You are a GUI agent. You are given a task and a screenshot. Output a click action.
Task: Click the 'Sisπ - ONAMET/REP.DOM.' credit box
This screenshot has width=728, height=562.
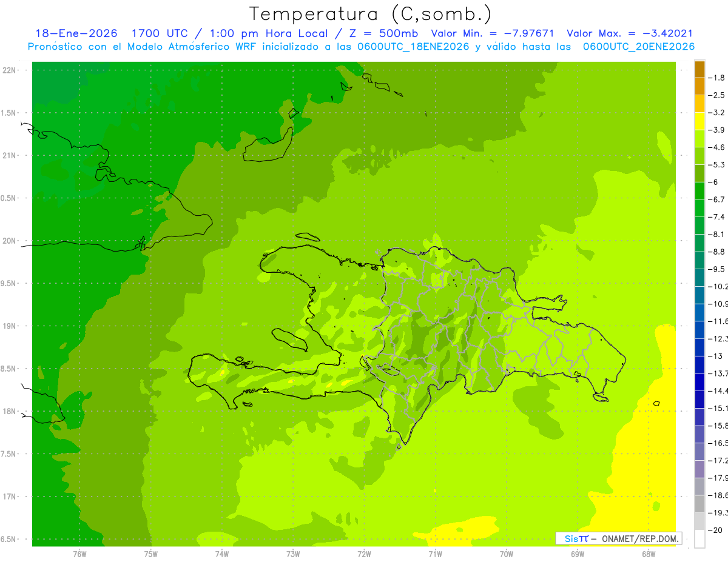tap(619, 538)
